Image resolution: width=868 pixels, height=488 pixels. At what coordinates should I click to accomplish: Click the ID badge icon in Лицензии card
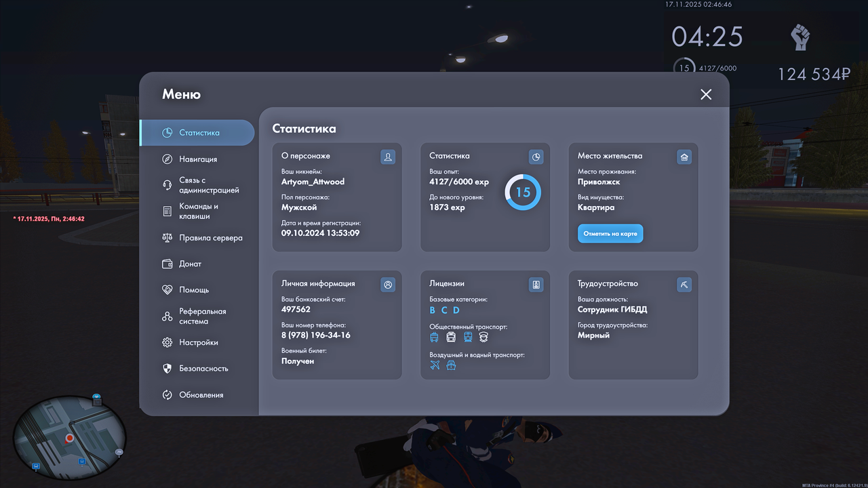click(536, 285)
